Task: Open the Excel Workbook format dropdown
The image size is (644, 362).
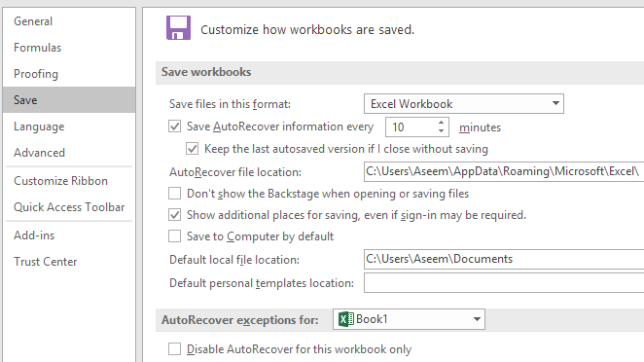Action: pos(464,103)
